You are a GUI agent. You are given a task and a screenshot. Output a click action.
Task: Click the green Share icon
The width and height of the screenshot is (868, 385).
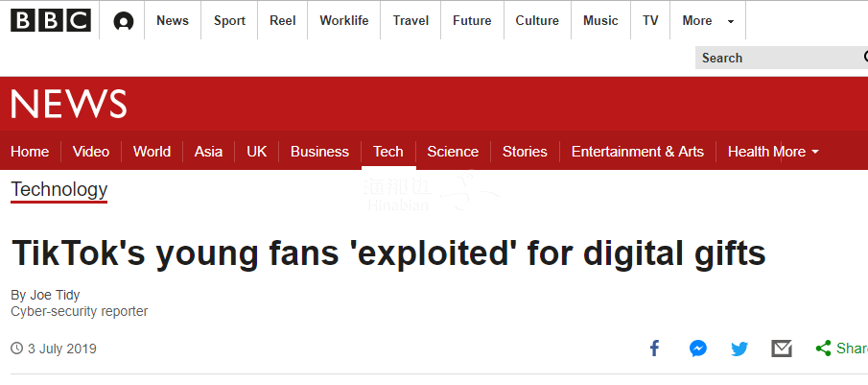[823, 349]
